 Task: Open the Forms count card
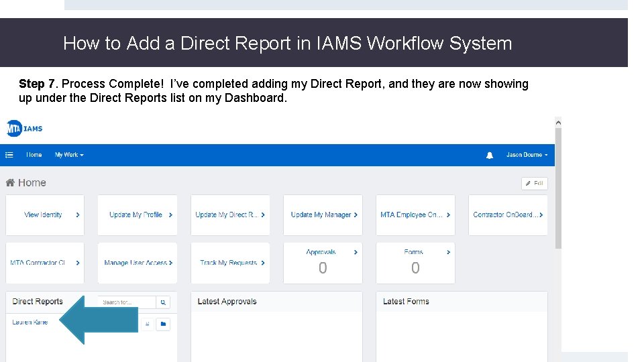coord(416,263)
